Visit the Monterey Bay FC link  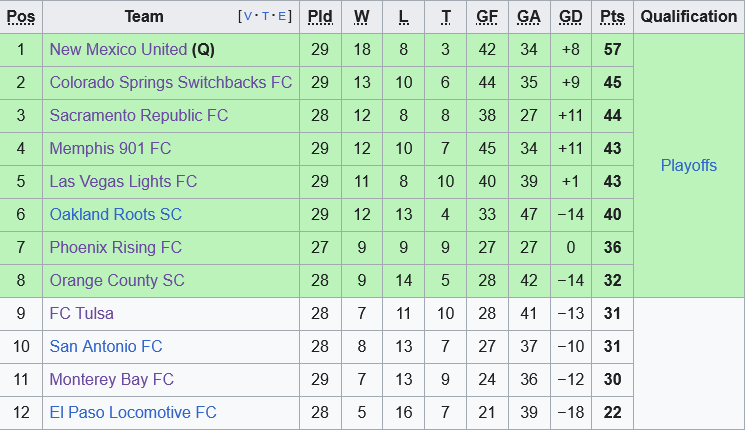click(x=111, y=379)
